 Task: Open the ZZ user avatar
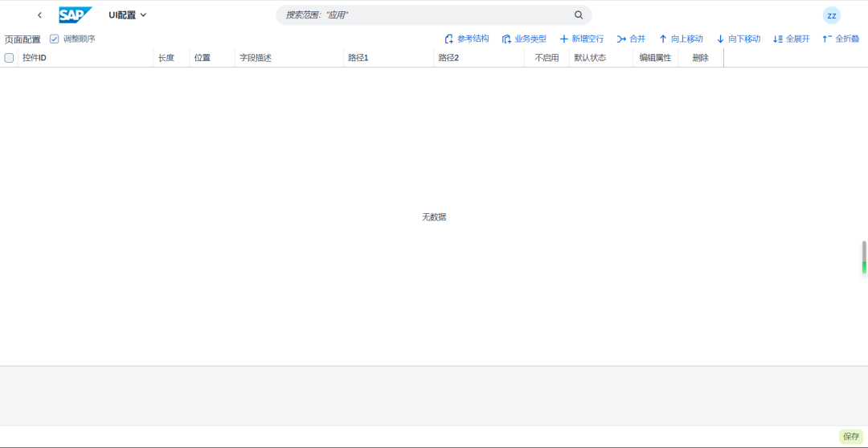(832, 15)
